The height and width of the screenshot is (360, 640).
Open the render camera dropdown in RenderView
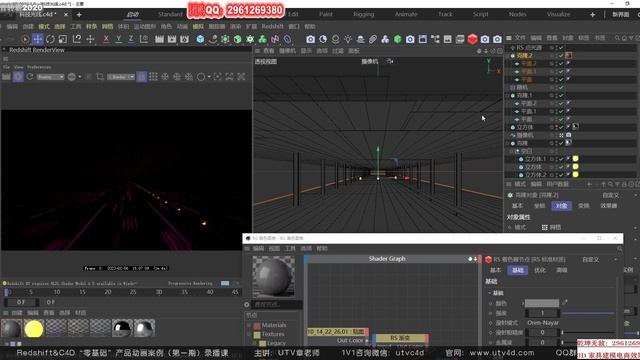point(121,77)
